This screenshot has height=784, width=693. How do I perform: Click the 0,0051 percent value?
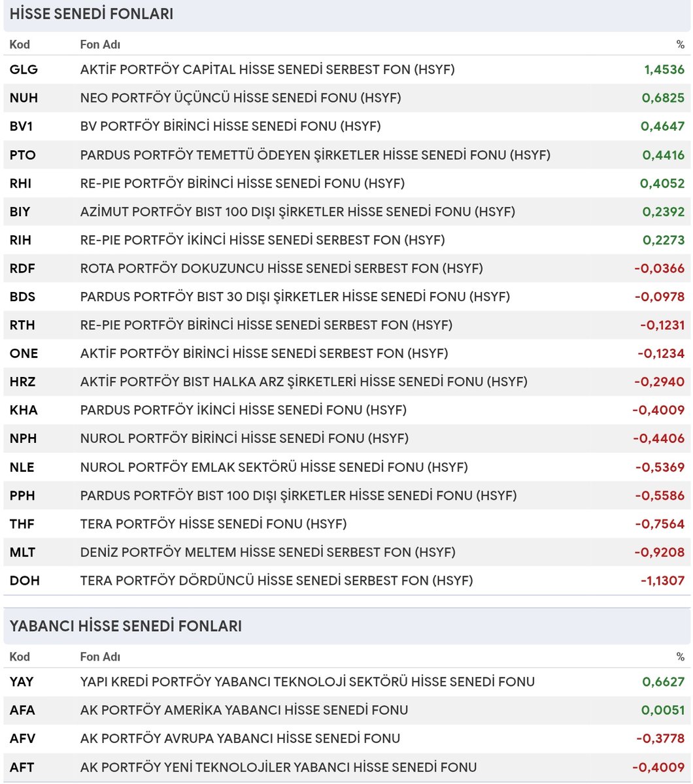(x=664, y=710)
